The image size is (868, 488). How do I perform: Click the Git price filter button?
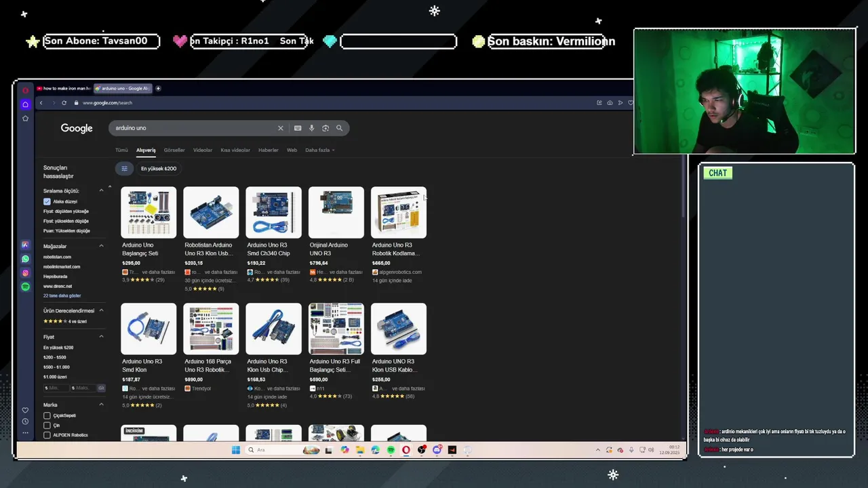pyautogui.click(x=101, y=388)
